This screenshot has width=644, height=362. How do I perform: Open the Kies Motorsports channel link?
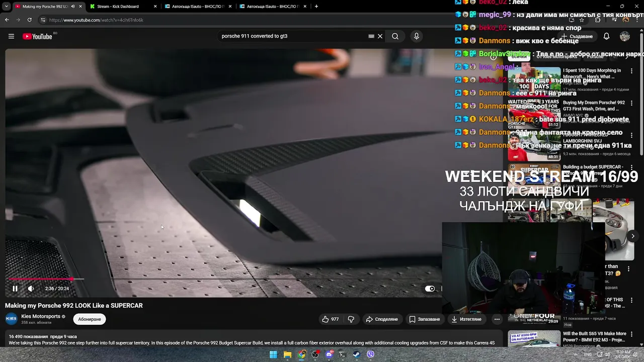click(x=41, y=316)
